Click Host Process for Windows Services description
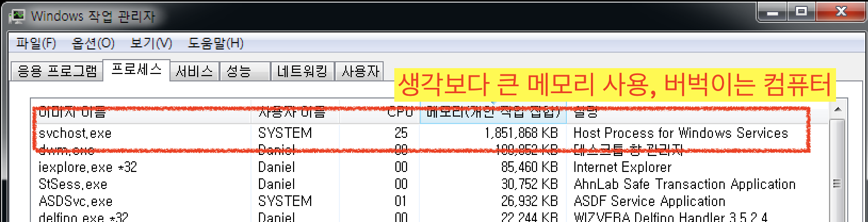The height and width of the screenshot is (222, 868). [x=680, y=133]
